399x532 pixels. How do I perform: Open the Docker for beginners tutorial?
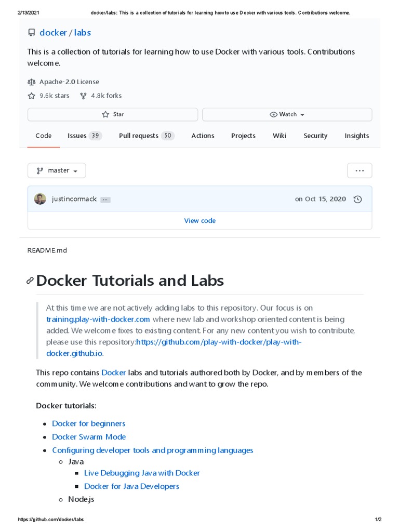[88, 423]
